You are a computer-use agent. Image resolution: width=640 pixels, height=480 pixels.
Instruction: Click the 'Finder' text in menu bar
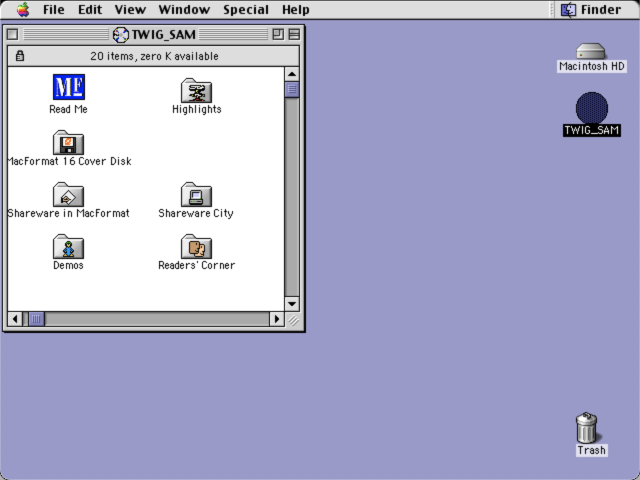pos(600,9)
